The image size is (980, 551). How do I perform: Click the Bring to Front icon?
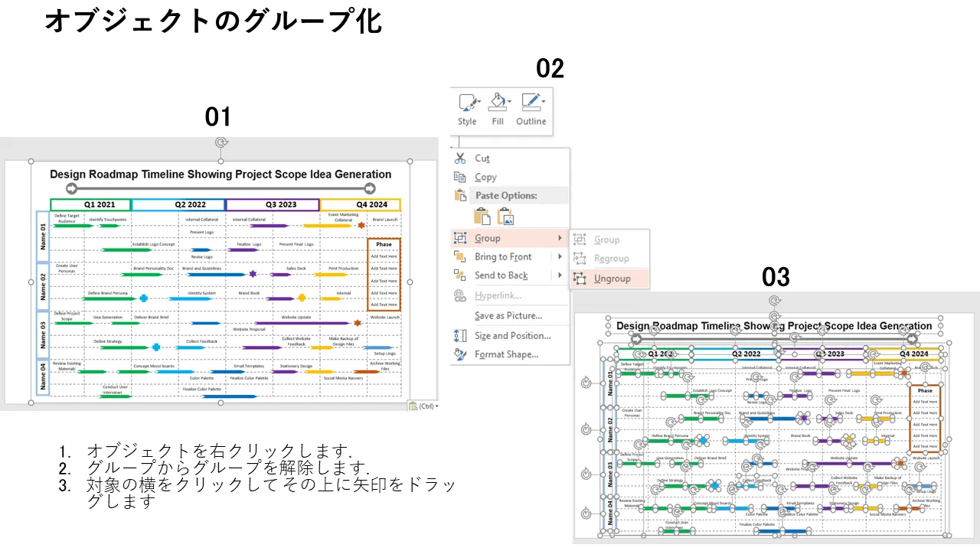point(459,257)
